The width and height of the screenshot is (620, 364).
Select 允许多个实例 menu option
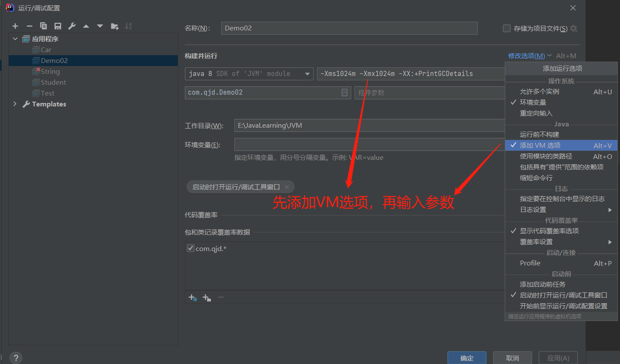click(x=561, y=92)
